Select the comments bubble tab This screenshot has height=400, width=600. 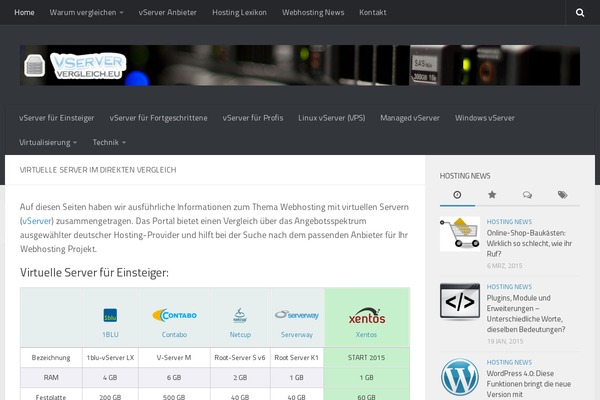coord(527,195)
